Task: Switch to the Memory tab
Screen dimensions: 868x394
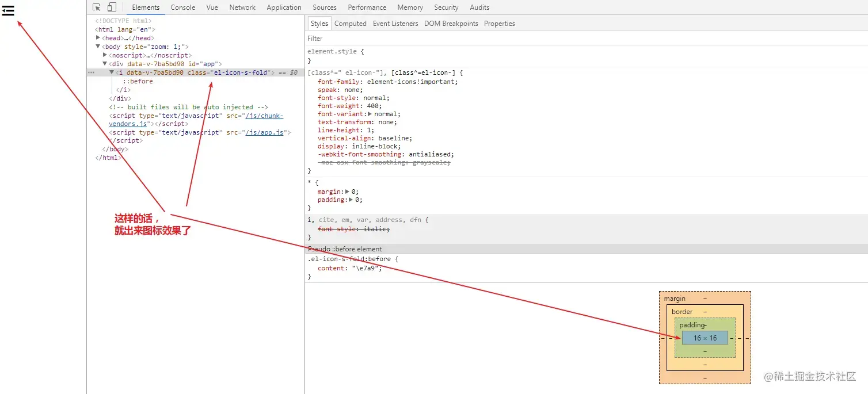Action: tap(410, 7)
